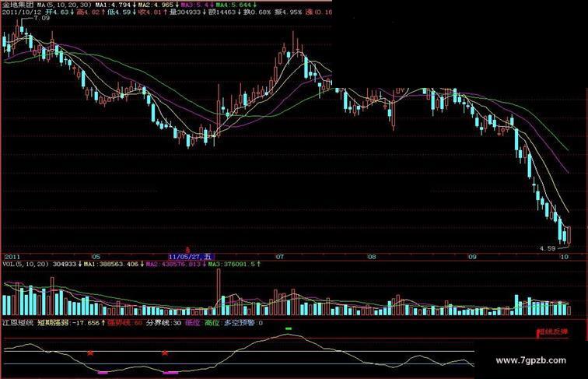Click the 2011 label on the time axis

point(12,257)
